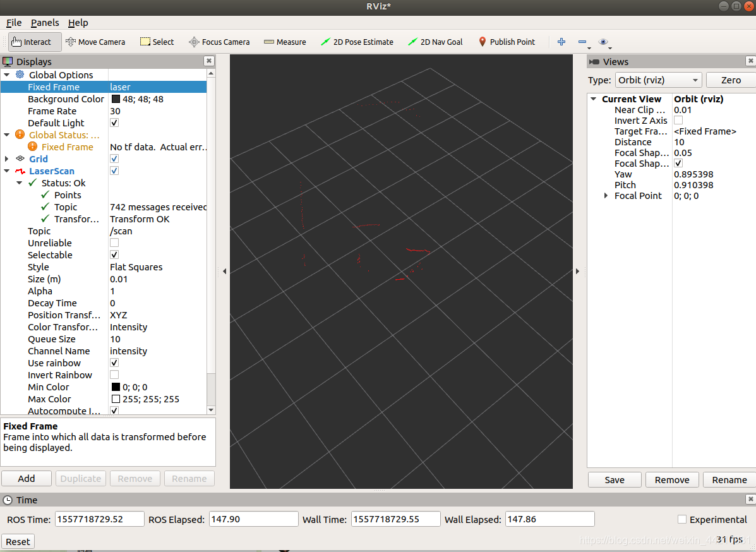Collapse the Status: Ok node
The width and height of the screenshot is (756, 552).
point(20,183)
